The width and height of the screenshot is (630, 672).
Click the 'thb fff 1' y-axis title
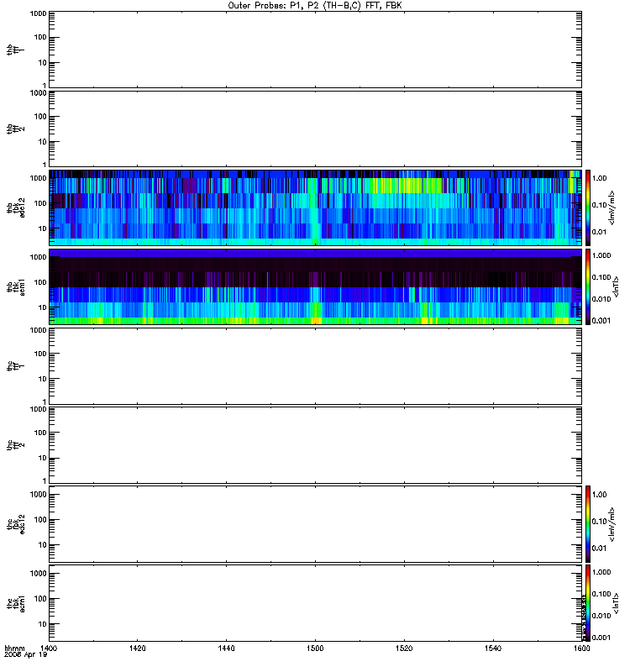tap(15, 50)
